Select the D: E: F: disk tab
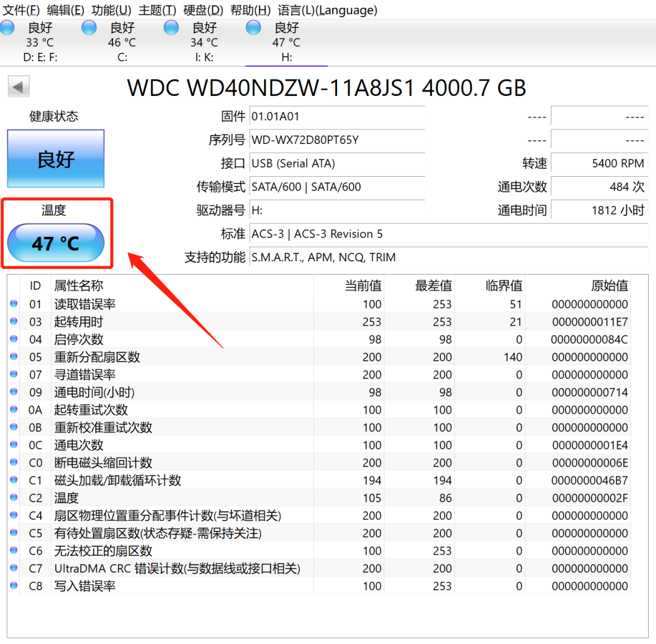This screenshot has width=656, height=644. (40, 43)
